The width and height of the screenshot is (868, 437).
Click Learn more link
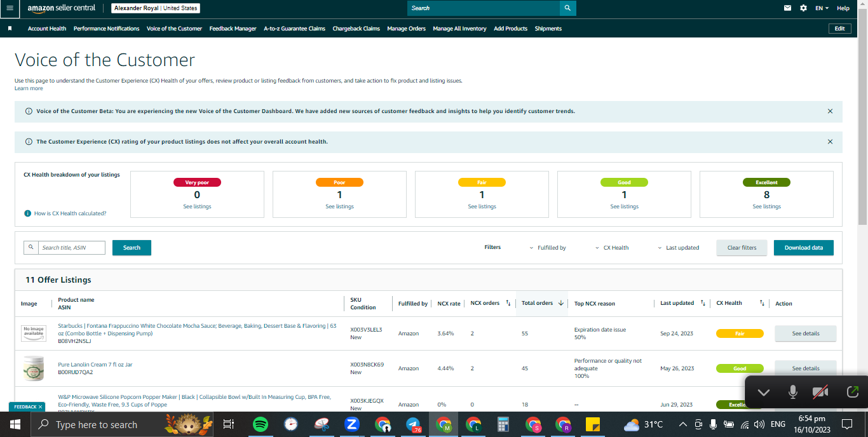click(x=29, y=88)
